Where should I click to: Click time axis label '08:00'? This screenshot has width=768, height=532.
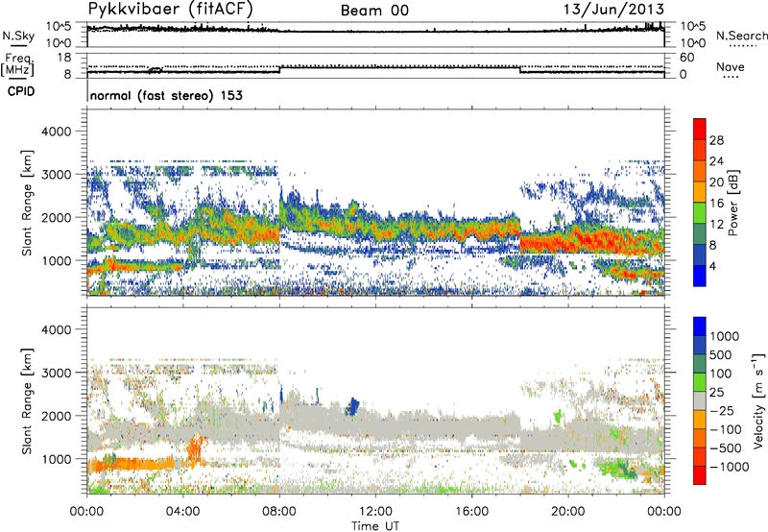pyautogui.click(x=279, y=512)
